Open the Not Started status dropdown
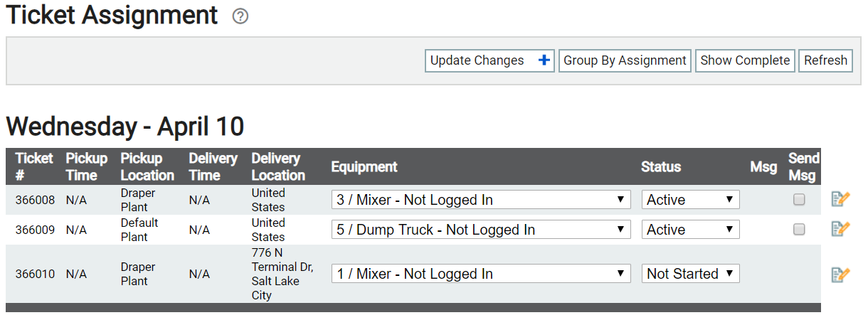This screenshot has width=868, height=320. pyautogui.click(x=690, y=274)
